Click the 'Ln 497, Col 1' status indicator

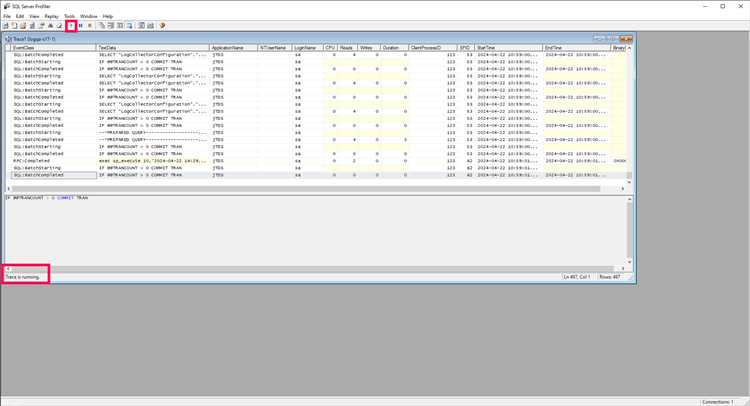click(x=577, y=277)
